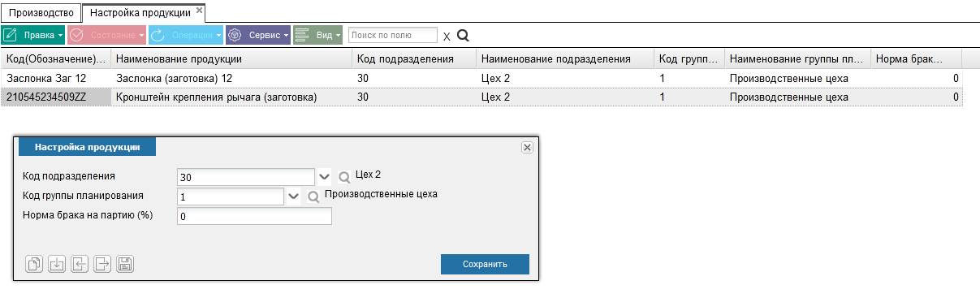
Task: Expand the Код группы планирования dropdown arrow
Action: (294, 196)
